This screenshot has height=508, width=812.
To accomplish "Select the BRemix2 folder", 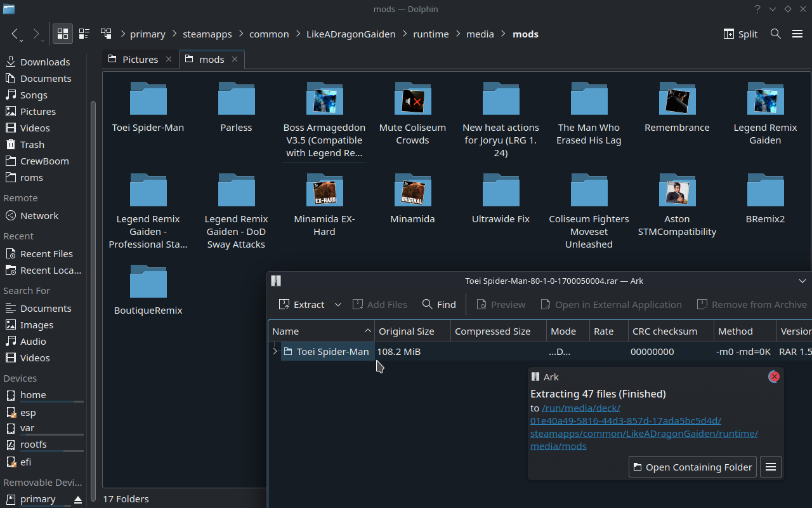I will pyautogui.click(x=765, y=198).
